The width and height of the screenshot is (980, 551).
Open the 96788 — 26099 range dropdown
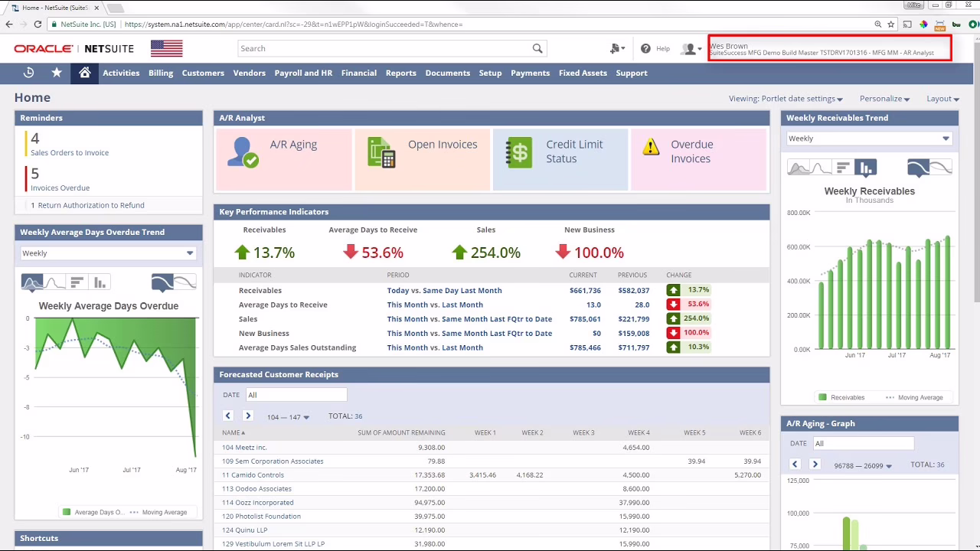pyautogui.click(x=863, y=465)
